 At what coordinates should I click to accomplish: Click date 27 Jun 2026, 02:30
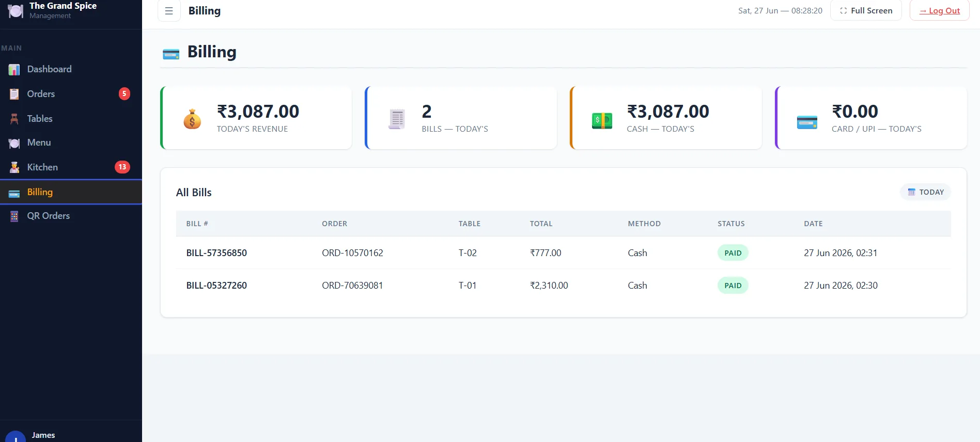point(841,286)
